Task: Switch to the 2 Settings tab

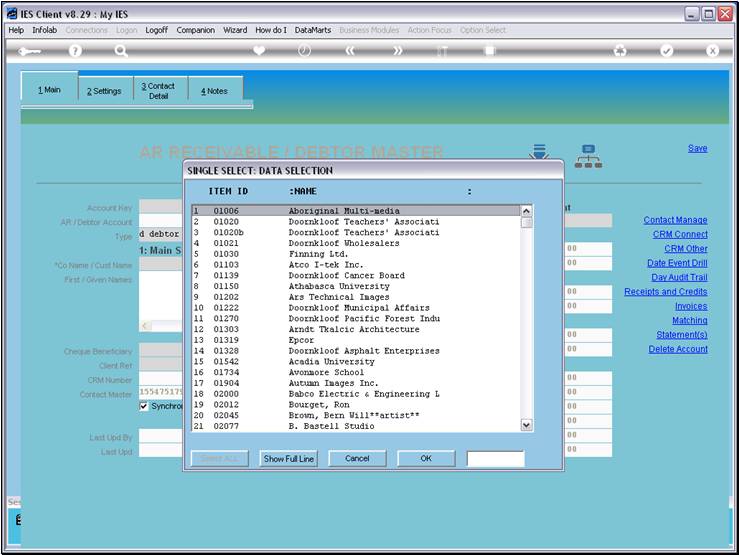Action: coord(104,91)
